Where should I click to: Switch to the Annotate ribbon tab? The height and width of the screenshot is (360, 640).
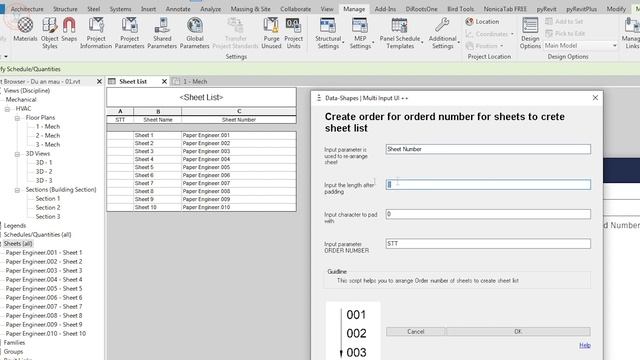tap(178, 9)
